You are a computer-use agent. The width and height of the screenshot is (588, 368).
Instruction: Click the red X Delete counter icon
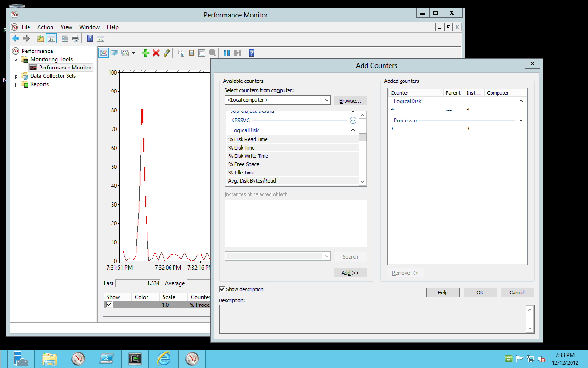pyautogui.click(x=156, y=53)
